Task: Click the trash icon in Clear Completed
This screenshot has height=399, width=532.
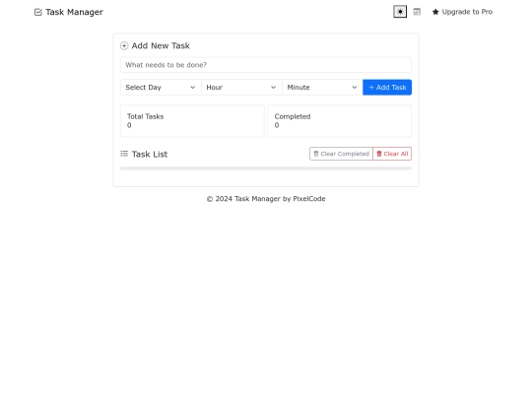Action: click(316, 154)
